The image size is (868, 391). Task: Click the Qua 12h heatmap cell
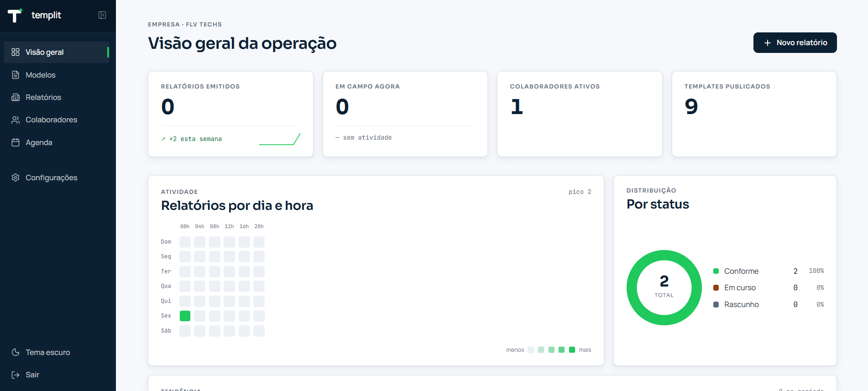point(229,286)
